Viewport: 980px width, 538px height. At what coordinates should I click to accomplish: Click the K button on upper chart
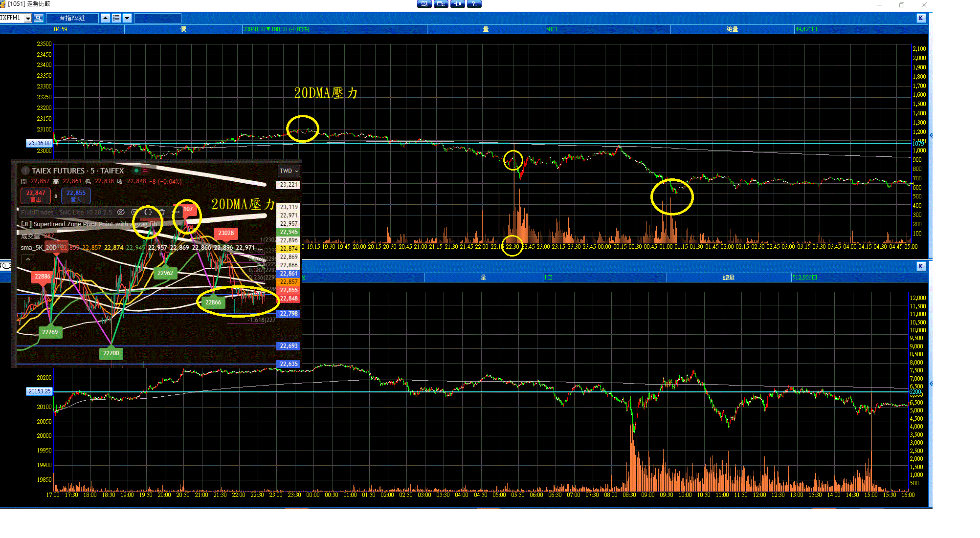[x=921, y=18]
